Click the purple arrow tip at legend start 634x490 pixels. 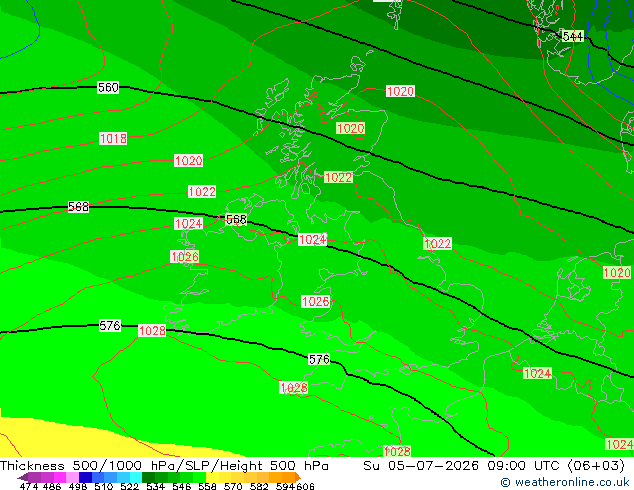tap(23, 477)
